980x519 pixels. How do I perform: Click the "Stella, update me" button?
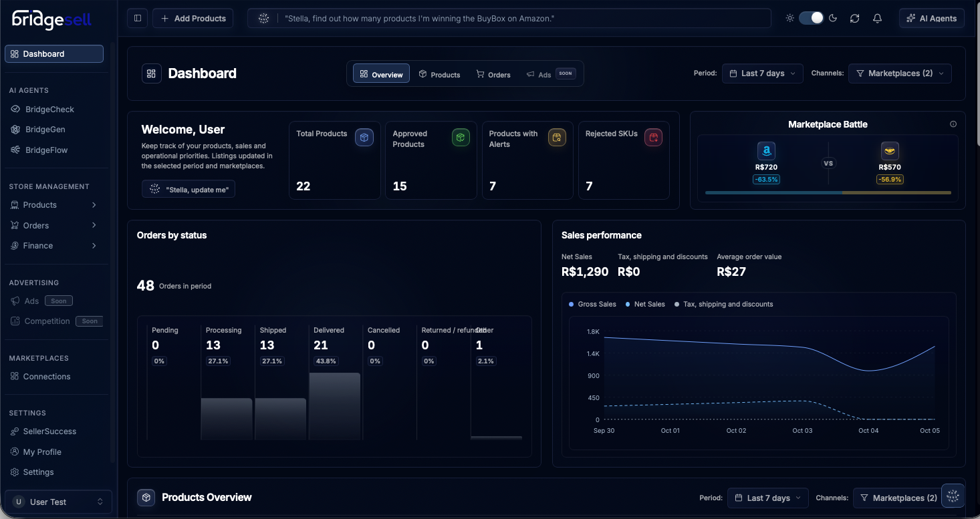click(189, 189)
